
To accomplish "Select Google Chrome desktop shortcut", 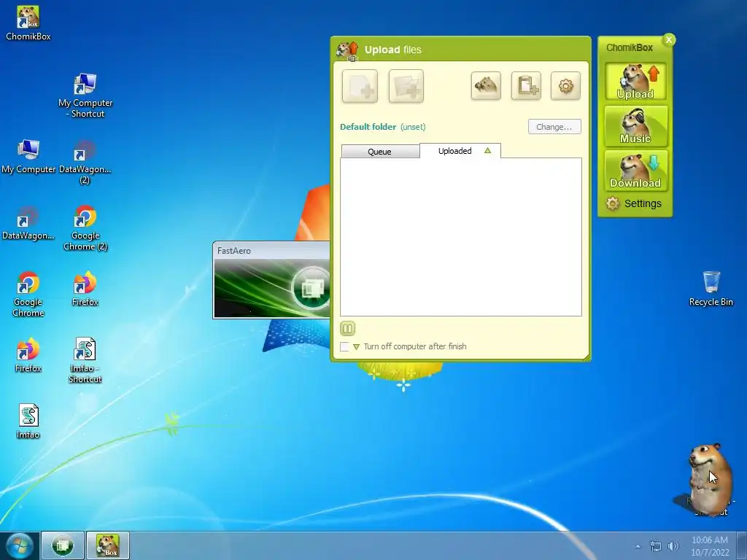I will click(x=28, y=295).
